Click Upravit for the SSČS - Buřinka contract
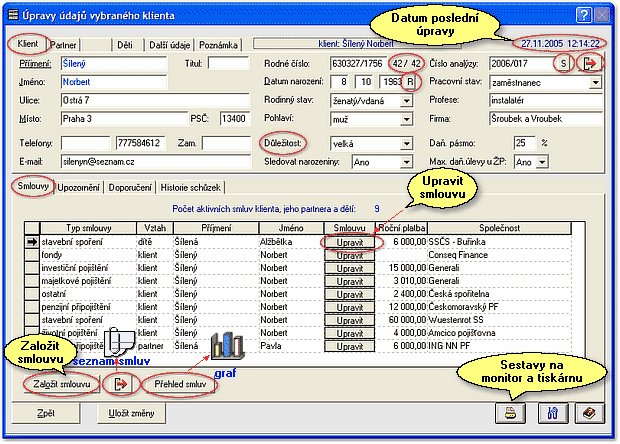Image resolution: width=620 pixels, height=444 pixels. click(x=349, y=242)
